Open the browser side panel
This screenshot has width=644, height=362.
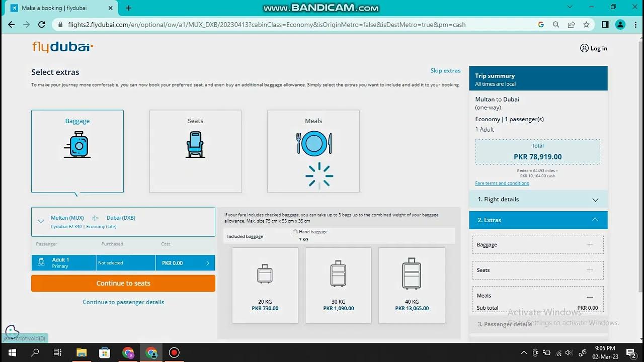click(x=605, y=24)
